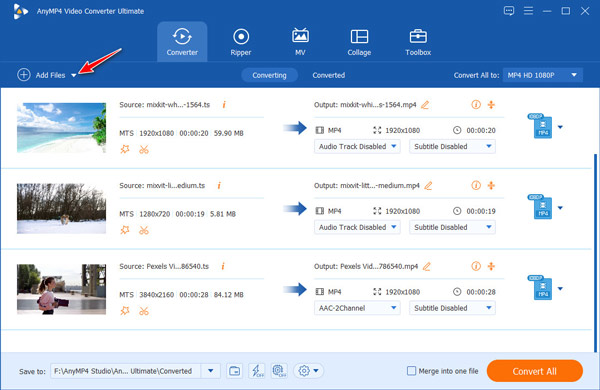The width and height of the screenshot is (600, 390).
Task: Click the vertical scrollbar of file list
Action: pyautogui.click(x=595, y=253)
